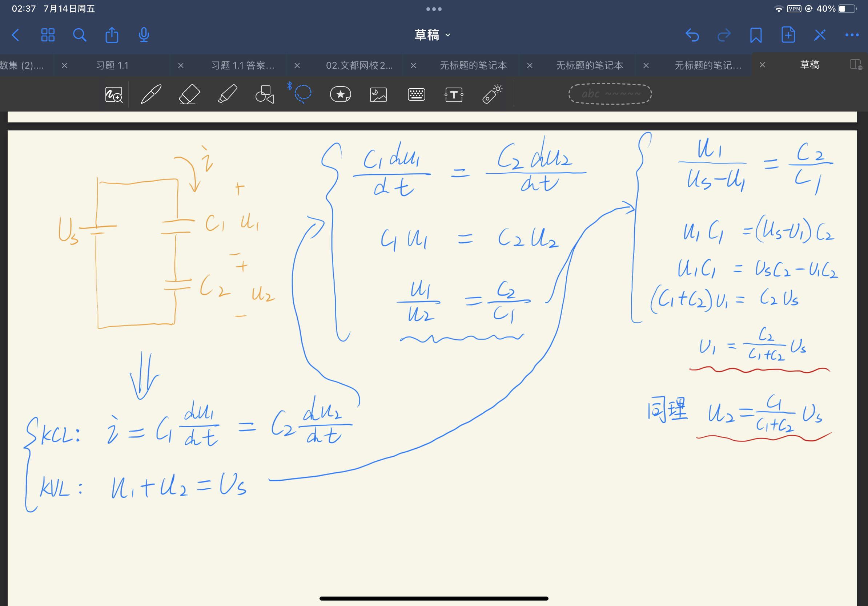Switch to the 02.文都网校 tab
The height and width of the screenshot is (606, 868).
point(359,65)
